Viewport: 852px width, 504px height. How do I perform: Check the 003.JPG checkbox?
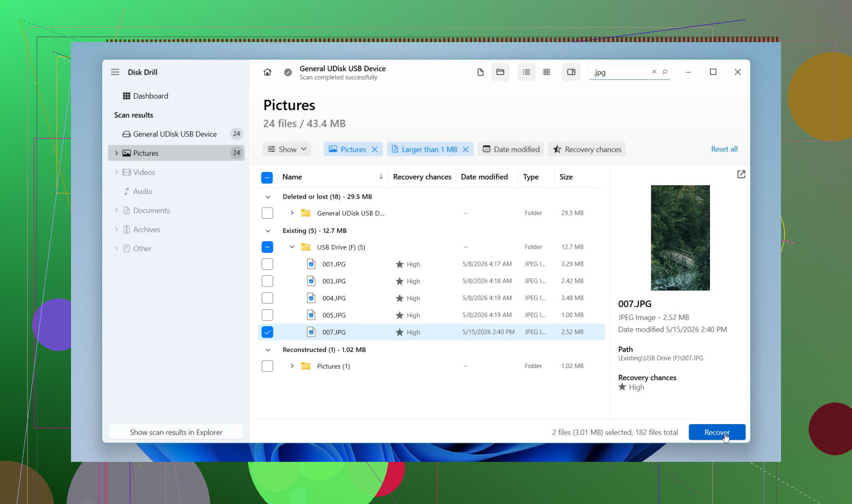click(267, 281)
